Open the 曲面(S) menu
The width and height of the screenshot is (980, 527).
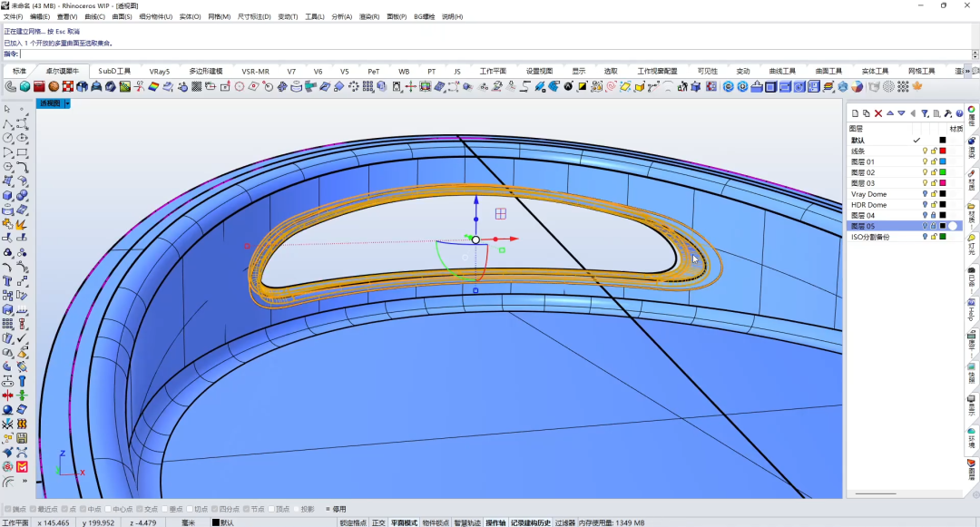122,17
